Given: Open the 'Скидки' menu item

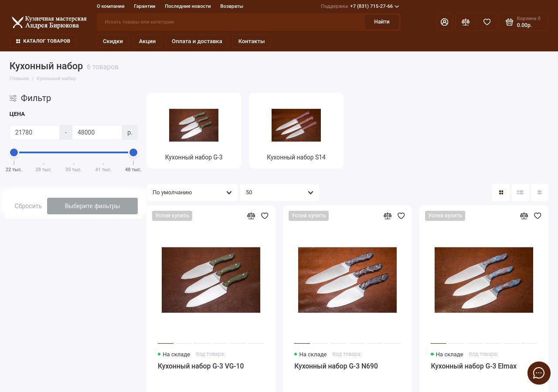Looking at the screenshot, I should coord(112,41).
